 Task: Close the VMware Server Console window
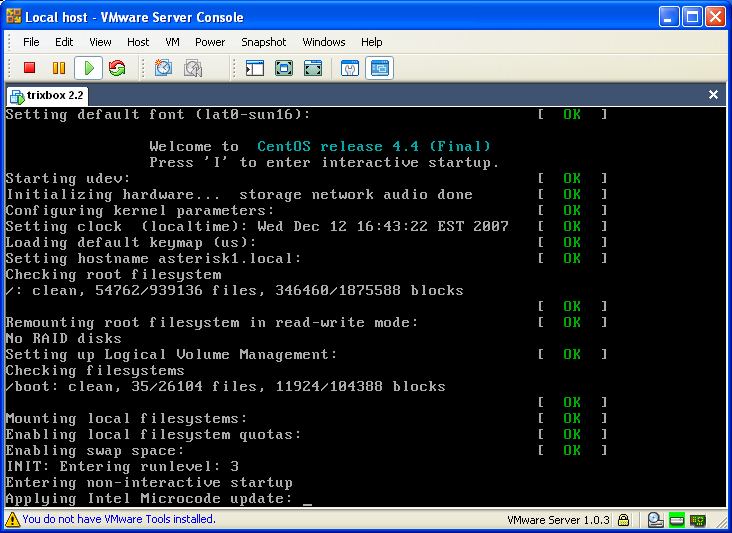point(715,17)
